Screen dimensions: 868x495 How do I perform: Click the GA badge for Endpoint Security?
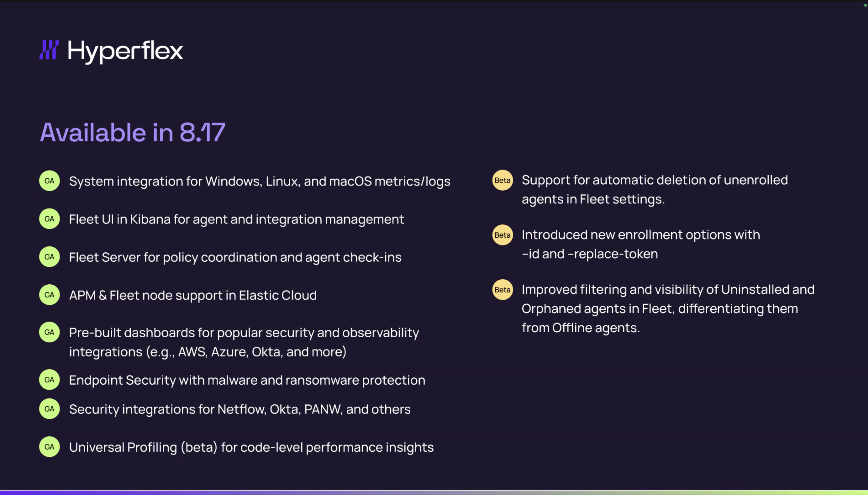pyautogui.click(x=49, y=380)
